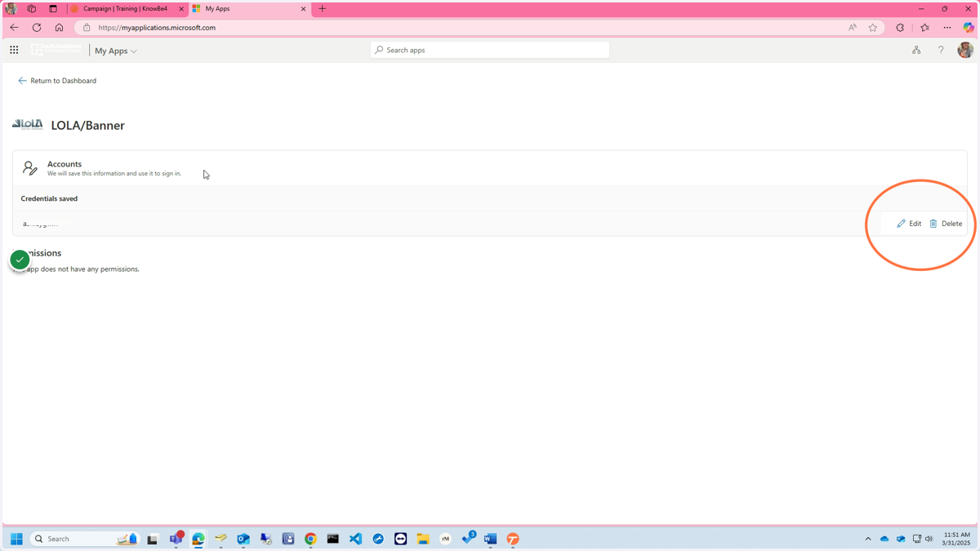Open Edge Settings and more menu

[x=947, y=28]
